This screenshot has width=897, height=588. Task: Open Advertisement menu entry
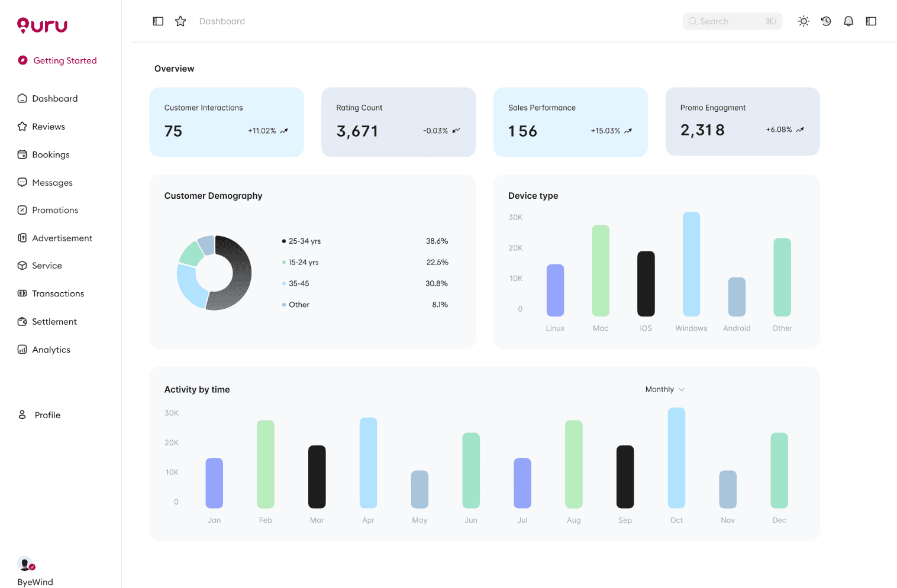pos(62,238)
